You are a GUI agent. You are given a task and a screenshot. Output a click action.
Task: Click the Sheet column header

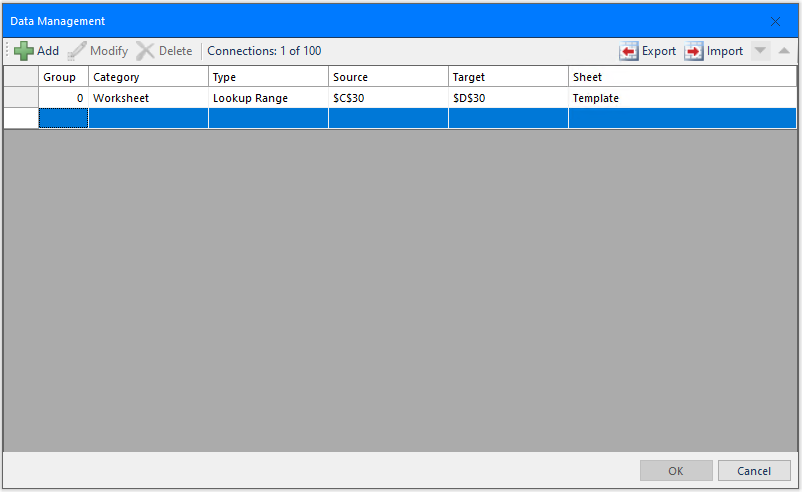[x=682, y=77]
